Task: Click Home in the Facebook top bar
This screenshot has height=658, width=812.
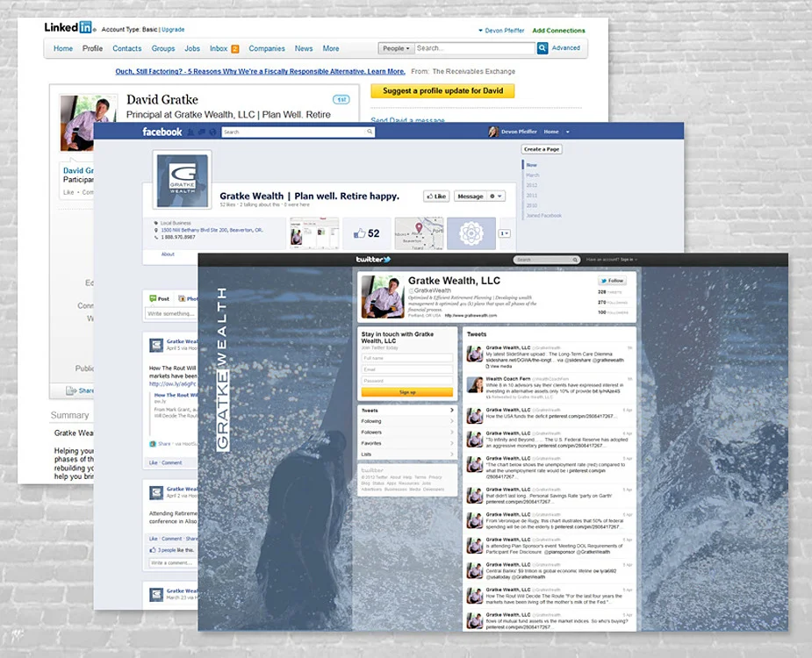Action: [x=551, y=132]
